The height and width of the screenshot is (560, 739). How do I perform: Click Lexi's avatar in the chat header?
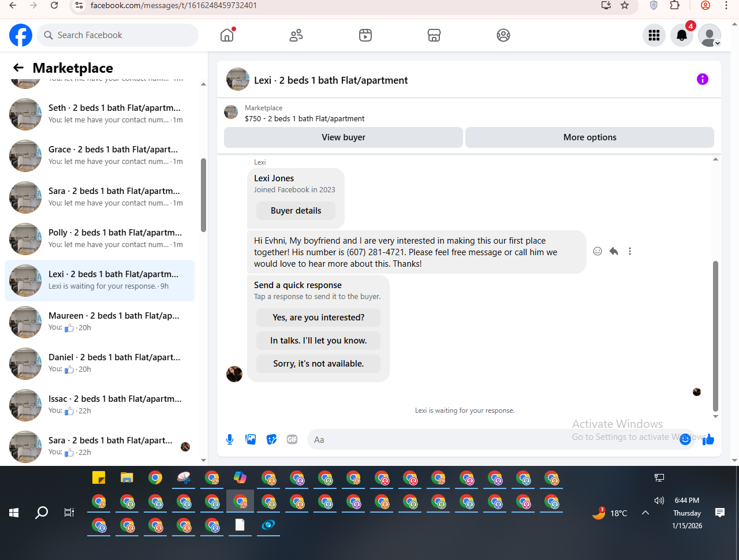coord(238,80)
